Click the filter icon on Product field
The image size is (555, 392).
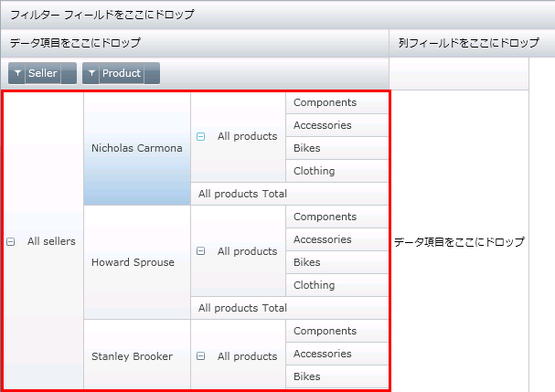click(x=91, y=74)
